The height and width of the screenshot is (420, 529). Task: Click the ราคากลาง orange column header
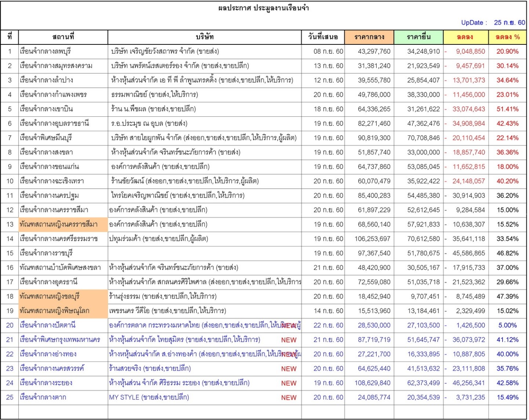click(369, 37)
